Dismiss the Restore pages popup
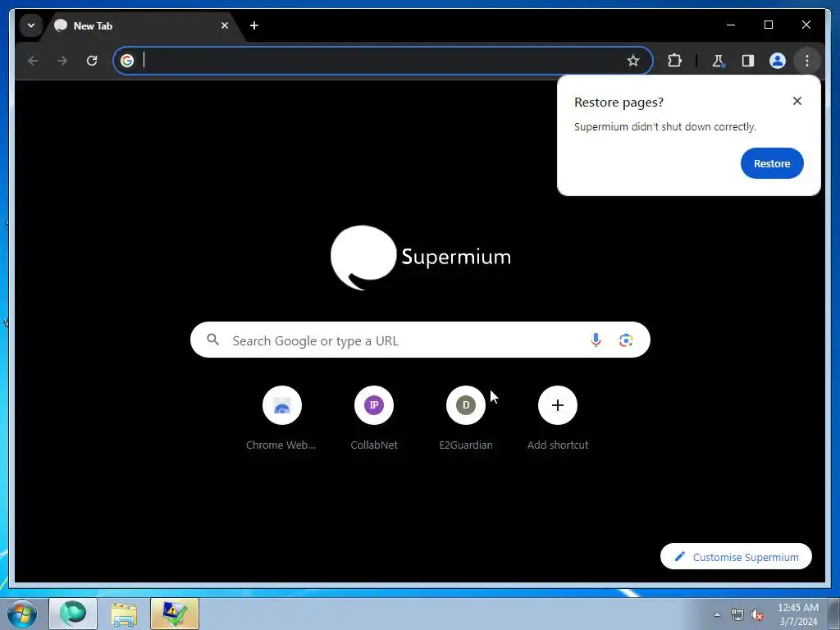 pyautogui.click(x=797, y=101)
